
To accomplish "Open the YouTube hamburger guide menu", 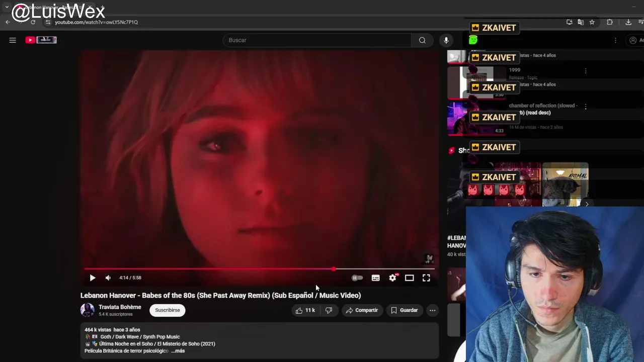I will (13, 40).
